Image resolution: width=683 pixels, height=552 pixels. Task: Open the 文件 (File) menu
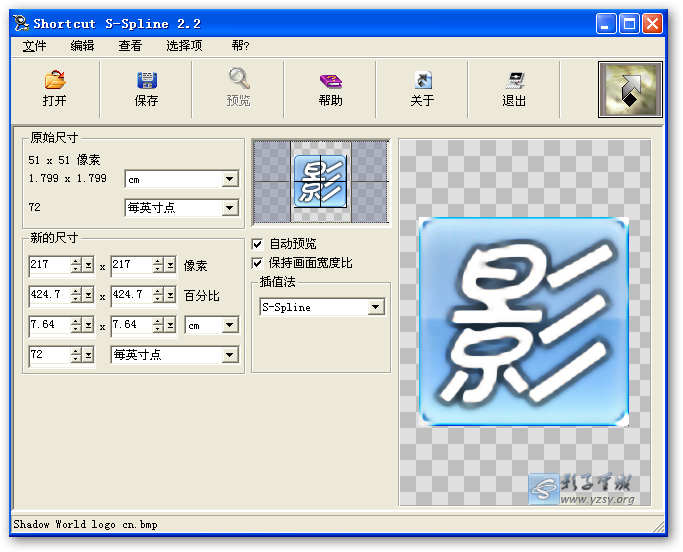(x=34, y=46)
